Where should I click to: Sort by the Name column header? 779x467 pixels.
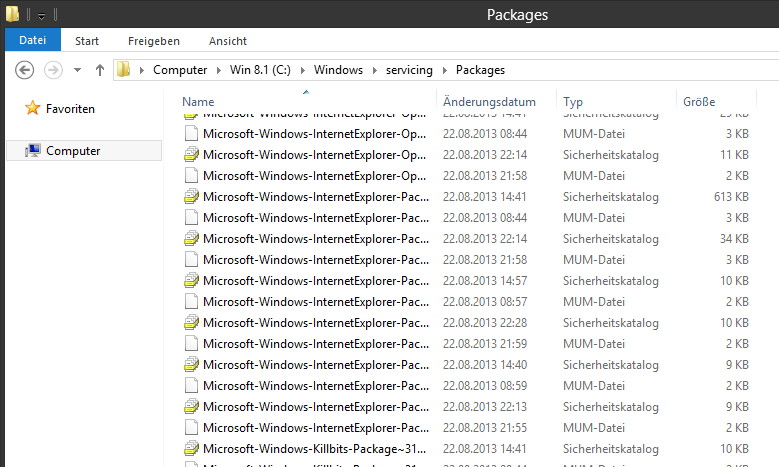[x=198, y=102]
